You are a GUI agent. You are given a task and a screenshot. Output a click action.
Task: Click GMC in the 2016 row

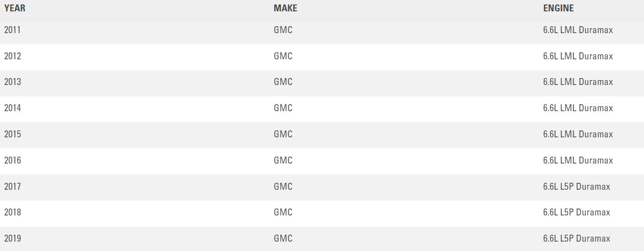283,161
